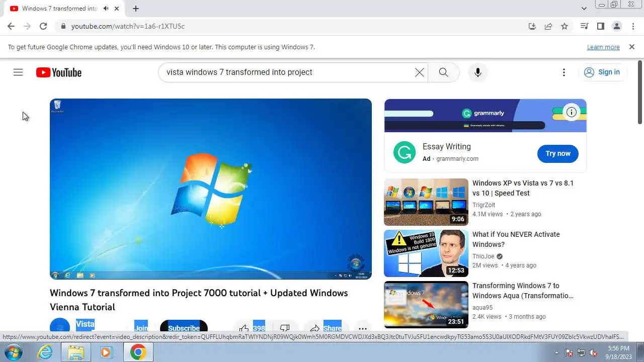Reload the current page
The height and width of the screenshot is (362, 644).
(43, 26)
